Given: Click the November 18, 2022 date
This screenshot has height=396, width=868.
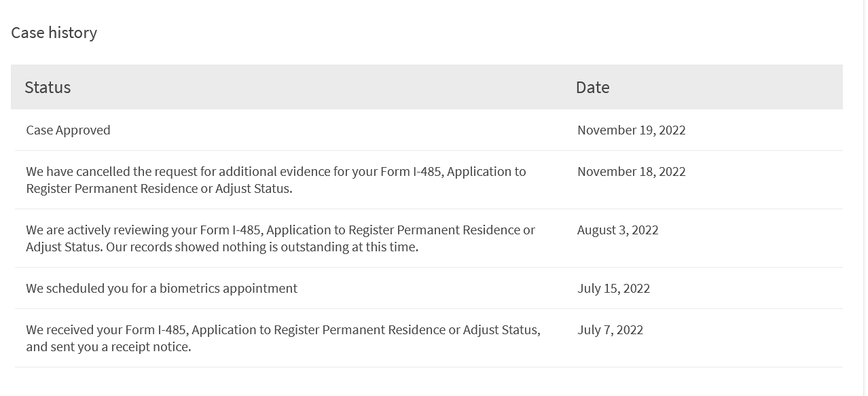Looking at the screenshot, I should pyautogui.click(x=631, y=171).
